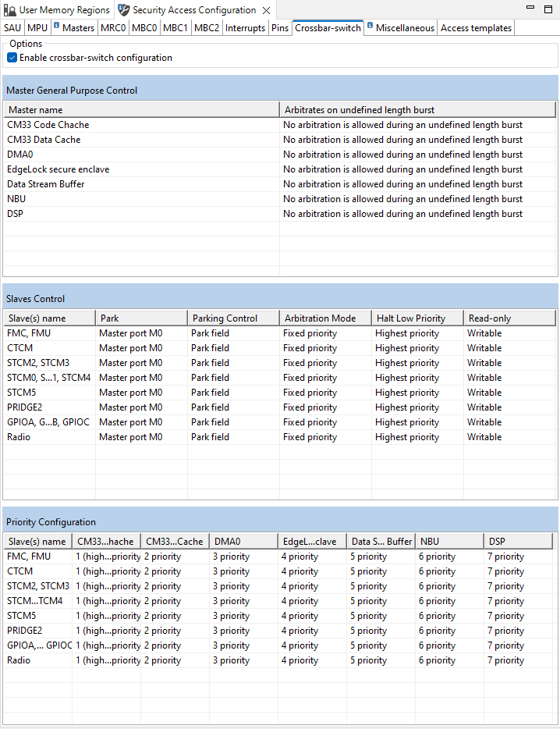Open the MBC1 tab
The width and height of the screenshot is (560, 729).
point(175,28)
